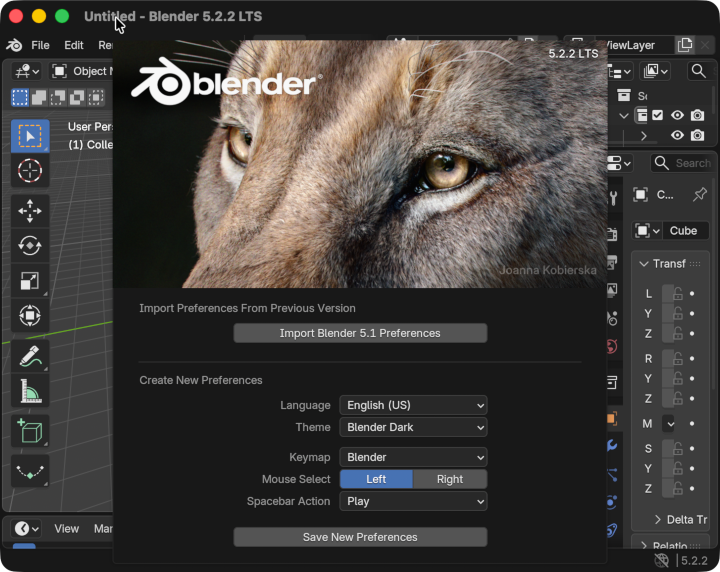Image resolution: width=720 pixels, height=572 pixels.
Task: Toggle the collection exclude checkbox in outliner
Action: coord(658,115)
